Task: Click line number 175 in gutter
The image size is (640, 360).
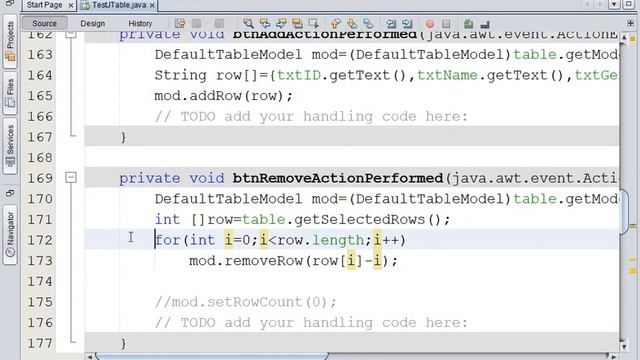Action: (x=40, y=302)
